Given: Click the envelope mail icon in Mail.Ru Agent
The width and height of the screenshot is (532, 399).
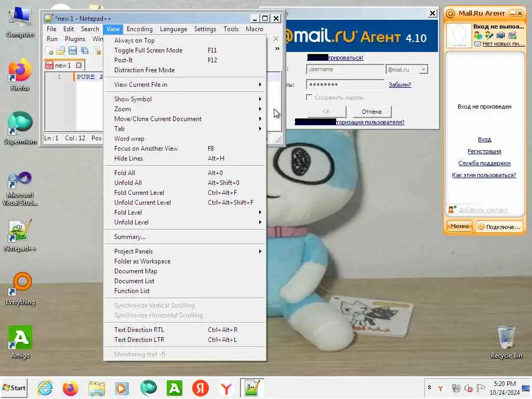Looking at the screenshot, I should click(477, 44).
